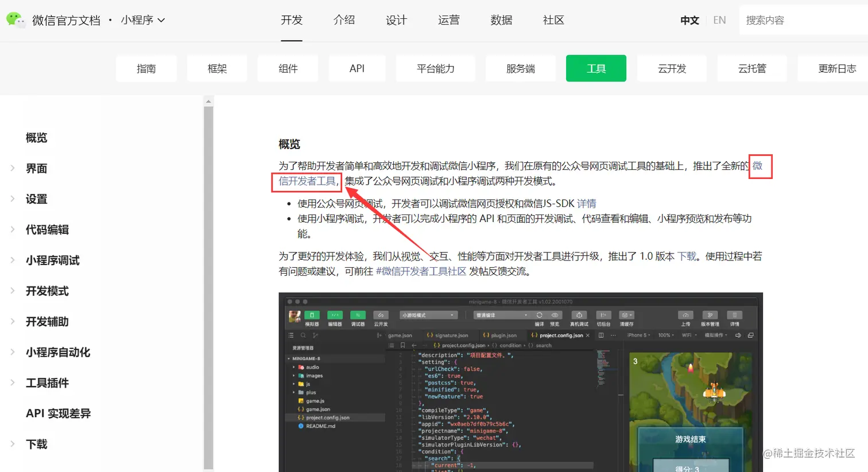Open the #微信开发者工具社区 link
This screenshot has height=472, width=868.
click(421, 271)
